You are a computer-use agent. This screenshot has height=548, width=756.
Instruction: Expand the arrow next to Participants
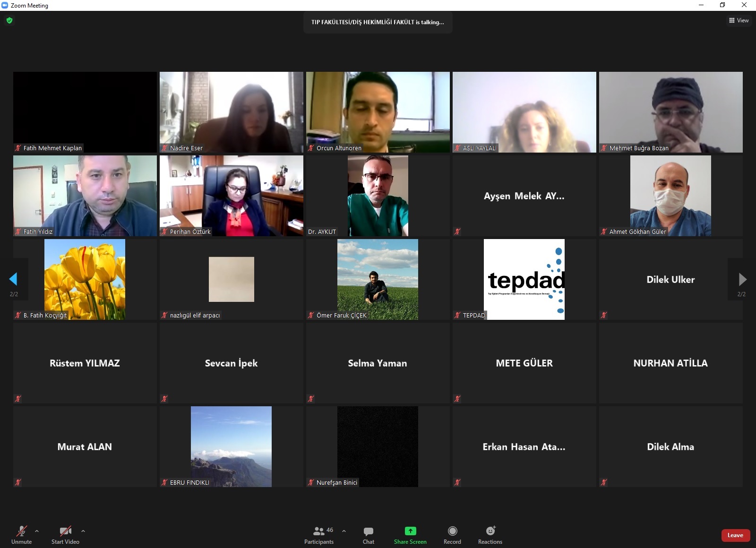click(x=344, y=531)
